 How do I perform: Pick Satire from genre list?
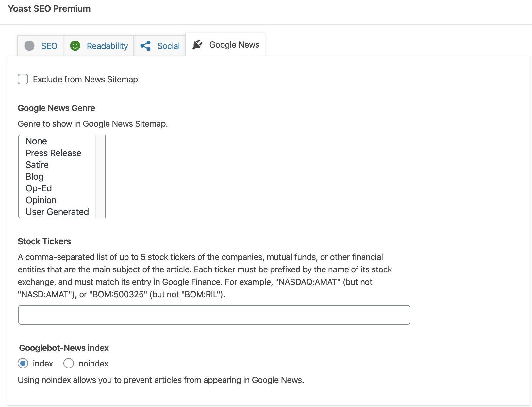pyautogui.click(x=57, y=165)
